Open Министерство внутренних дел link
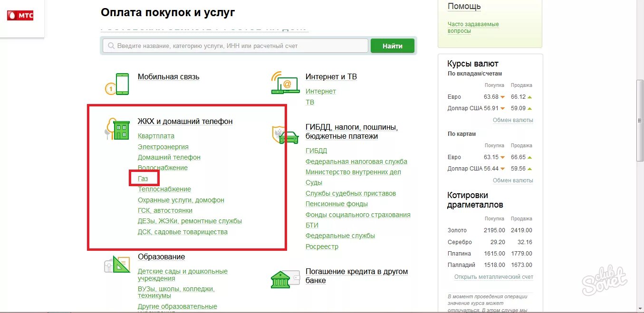 [353, 172]
